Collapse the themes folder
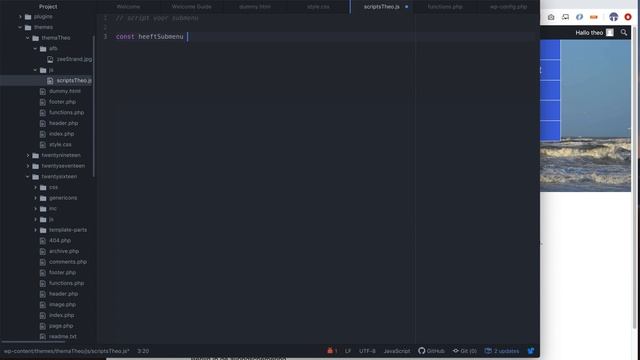Screen dimensions: 640x360 (20, 27)
